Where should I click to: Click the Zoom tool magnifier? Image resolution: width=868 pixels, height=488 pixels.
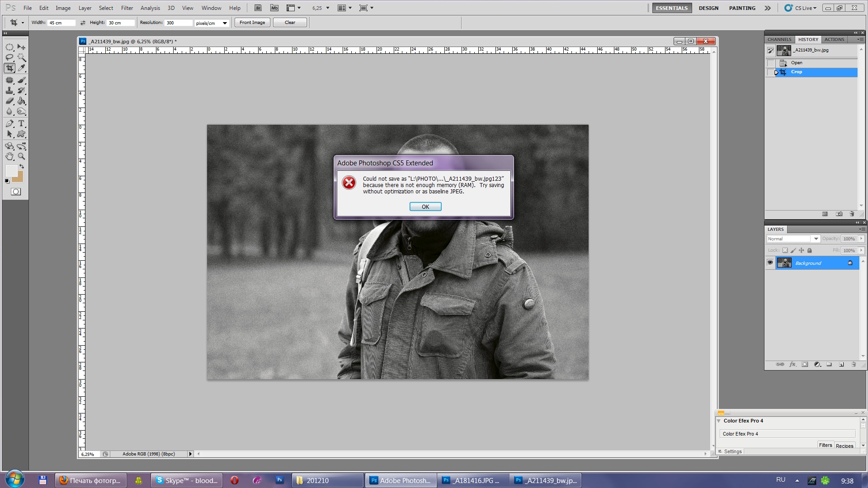pos(21,156)
